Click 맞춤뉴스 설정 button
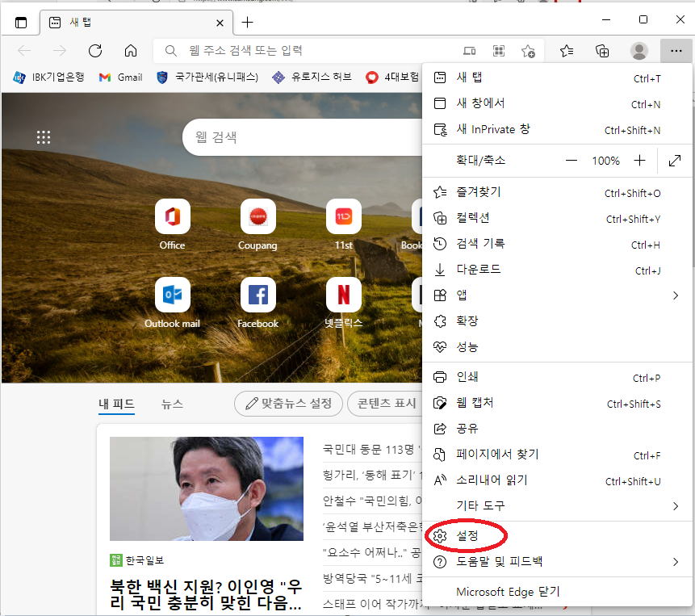The height and width of the screenshot is (616, 695). tap(288, 404)
